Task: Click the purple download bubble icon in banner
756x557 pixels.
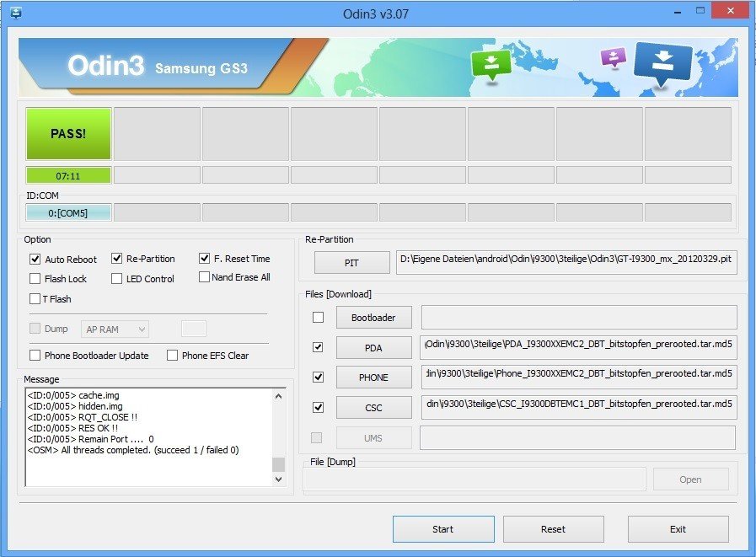Action: pos(614,58)
